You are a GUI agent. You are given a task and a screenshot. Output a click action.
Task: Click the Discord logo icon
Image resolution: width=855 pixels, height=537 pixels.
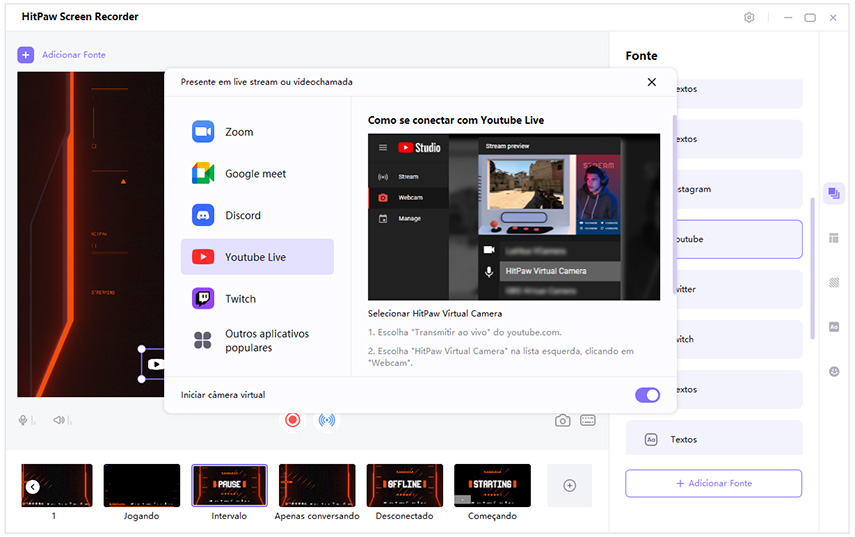point(203,215)
